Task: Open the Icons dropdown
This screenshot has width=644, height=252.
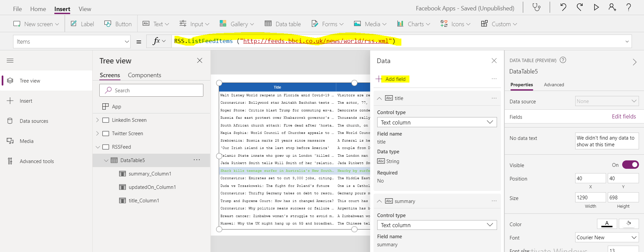Action: point(455,24)
